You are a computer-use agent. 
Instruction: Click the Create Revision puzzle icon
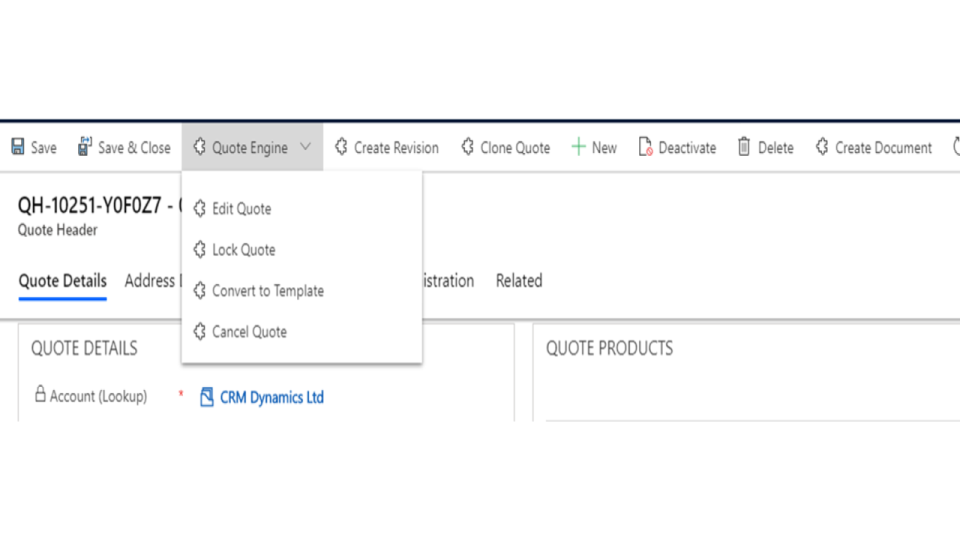tap(341, 147)
